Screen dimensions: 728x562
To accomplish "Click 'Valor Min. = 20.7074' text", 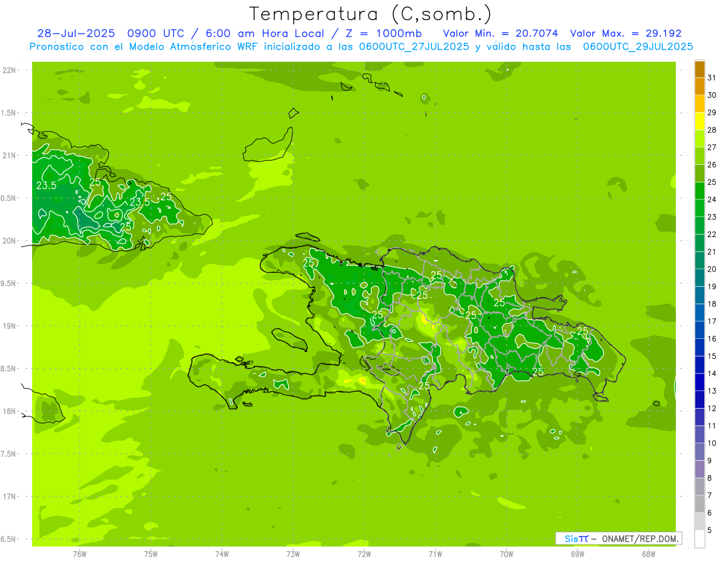I will pyautogui.click(x=500, y=33).
